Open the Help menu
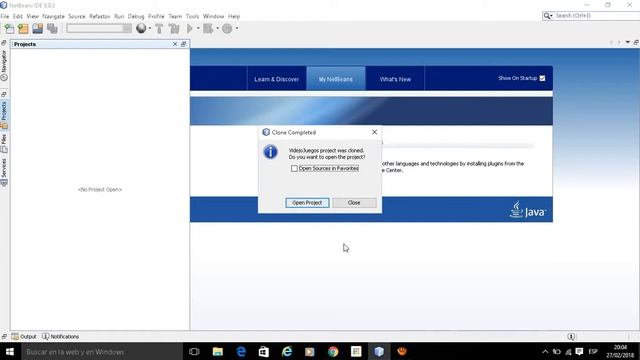The image size is (640, 360). (x=234, y=16)
